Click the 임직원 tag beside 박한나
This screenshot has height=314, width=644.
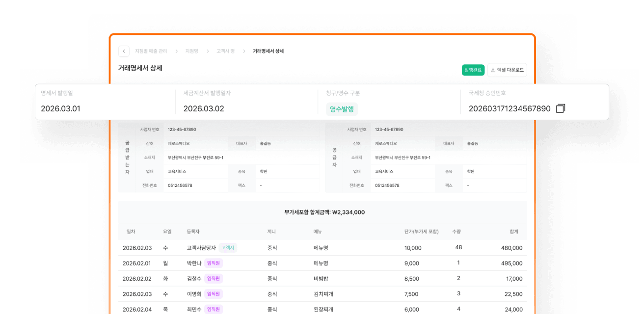214,263
